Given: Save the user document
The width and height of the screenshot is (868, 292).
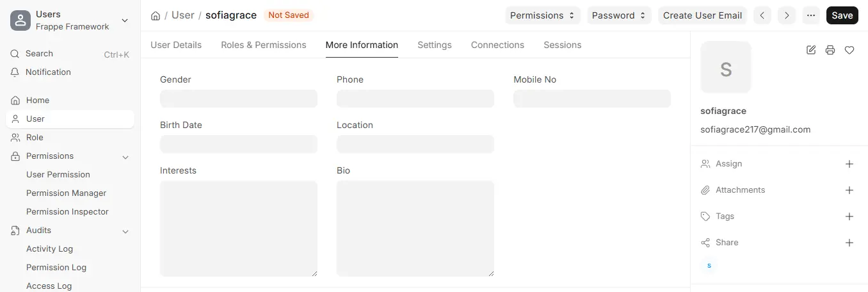Looking at the screenshot, I should [x=842, y=15].
